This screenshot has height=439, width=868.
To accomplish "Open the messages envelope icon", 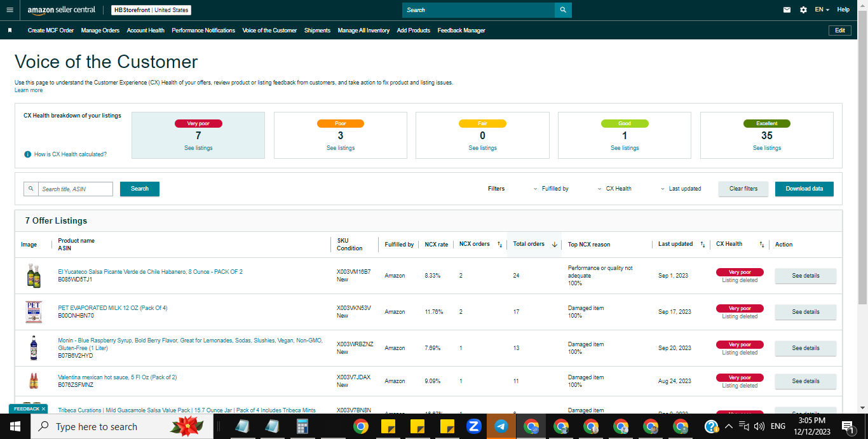I will point(787,10).
